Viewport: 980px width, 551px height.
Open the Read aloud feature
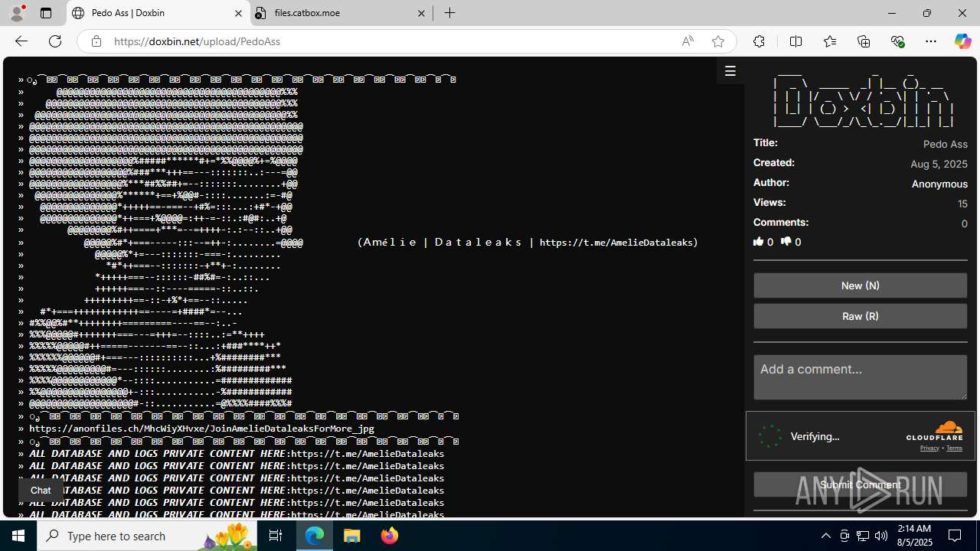688,41
